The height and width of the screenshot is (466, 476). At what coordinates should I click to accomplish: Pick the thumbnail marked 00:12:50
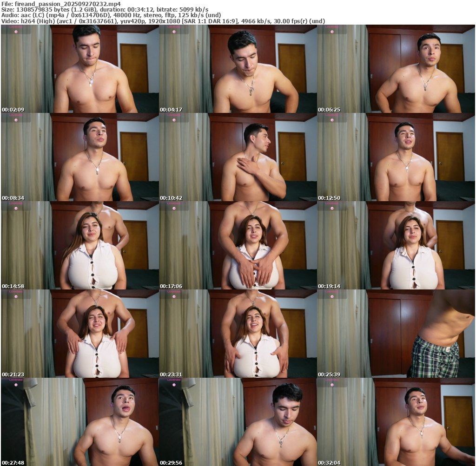(396, 157)
